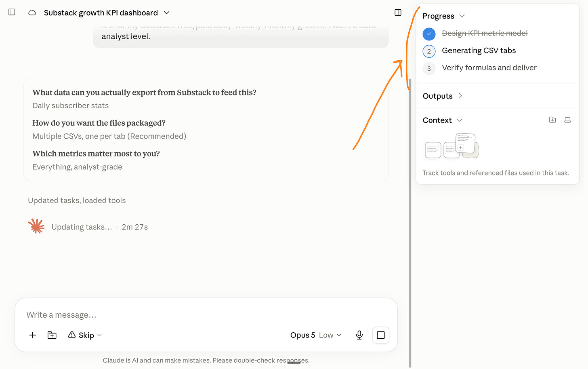The height and width of the screenshot is (369, 588).
Task: Click the add folder icon in composer
Action: click(x=52, y=335)
